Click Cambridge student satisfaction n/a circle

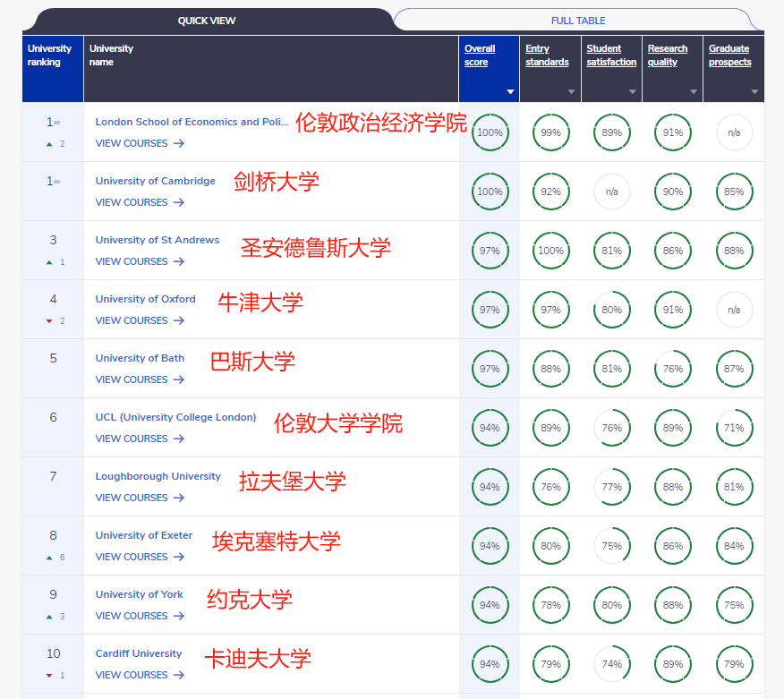pos(612,192)
